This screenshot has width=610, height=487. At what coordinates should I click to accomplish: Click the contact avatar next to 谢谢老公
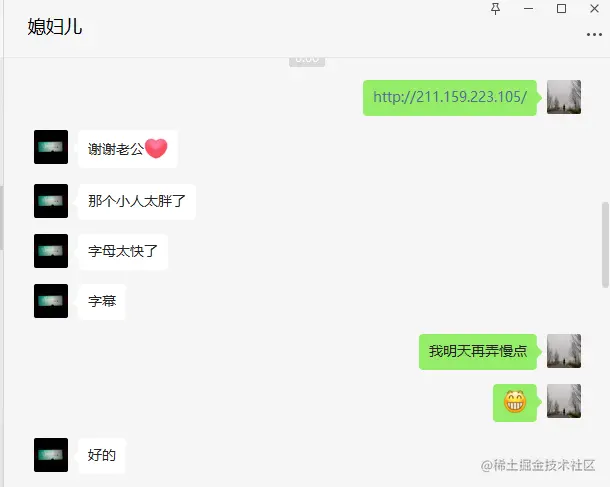51,147
